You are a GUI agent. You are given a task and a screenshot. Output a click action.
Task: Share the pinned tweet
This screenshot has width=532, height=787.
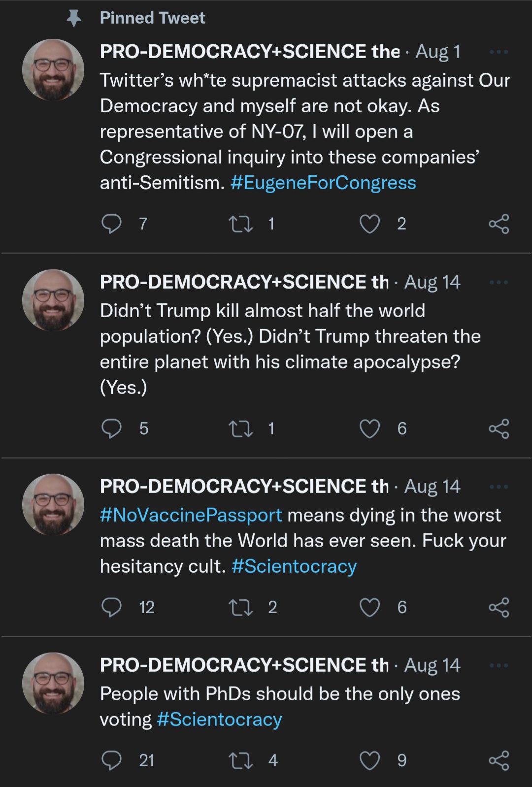click(499, 224)
